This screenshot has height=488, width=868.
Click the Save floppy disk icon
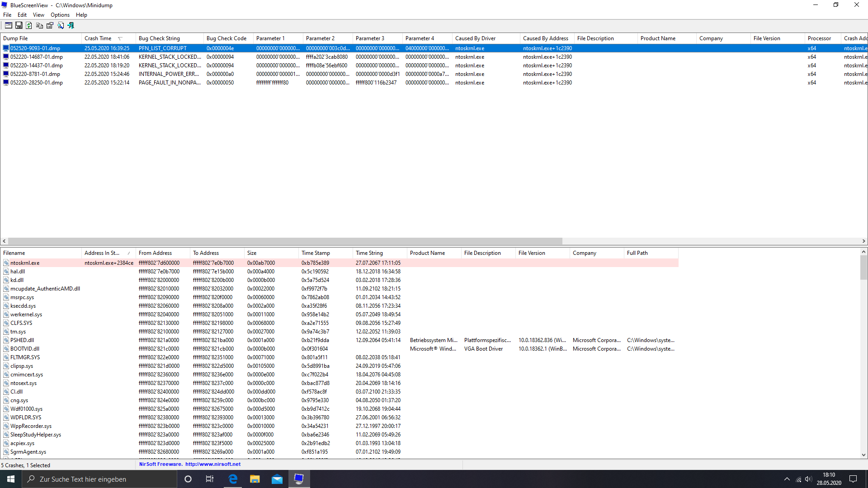pyautogui.click(x=19, y=25)
